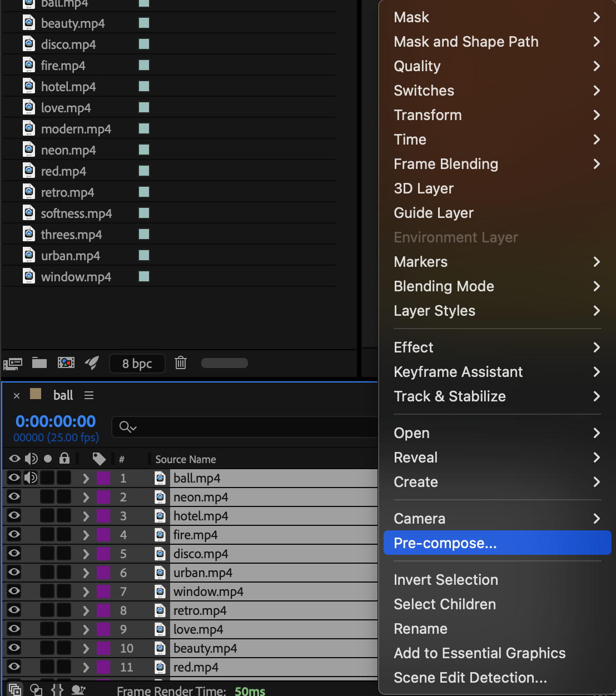Expand the window.mp4 layer properties
Viewport: 616px width, 696px height.
click(86, 591)
